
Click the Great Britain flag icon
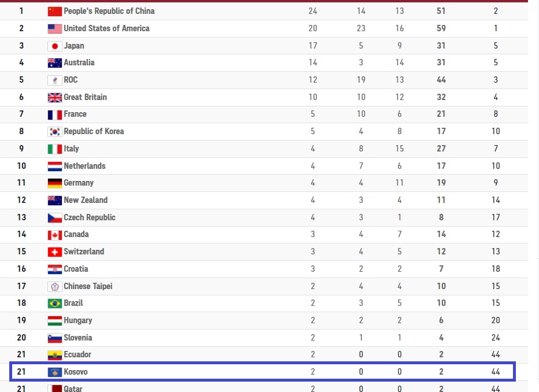(x=55, y=97)
